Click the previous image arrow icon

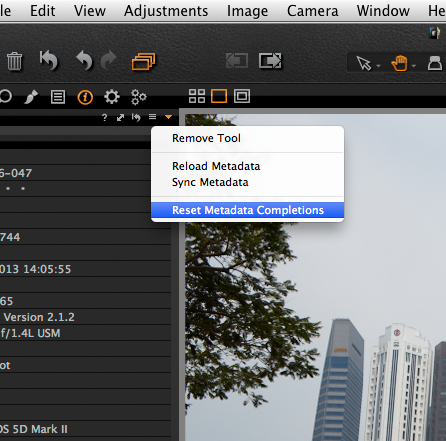coord(237,61)
